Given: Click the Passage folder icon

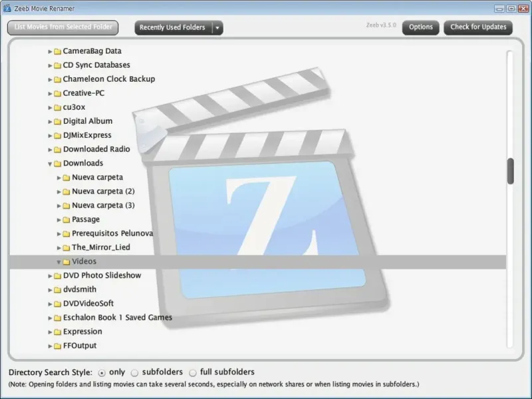Looking at the screenshot, I should (x=66, y=220).
